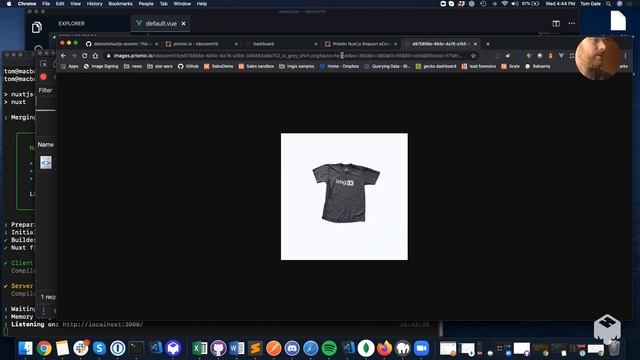
Task: Open Zoom from the Dock
Action: pos(422,348)
